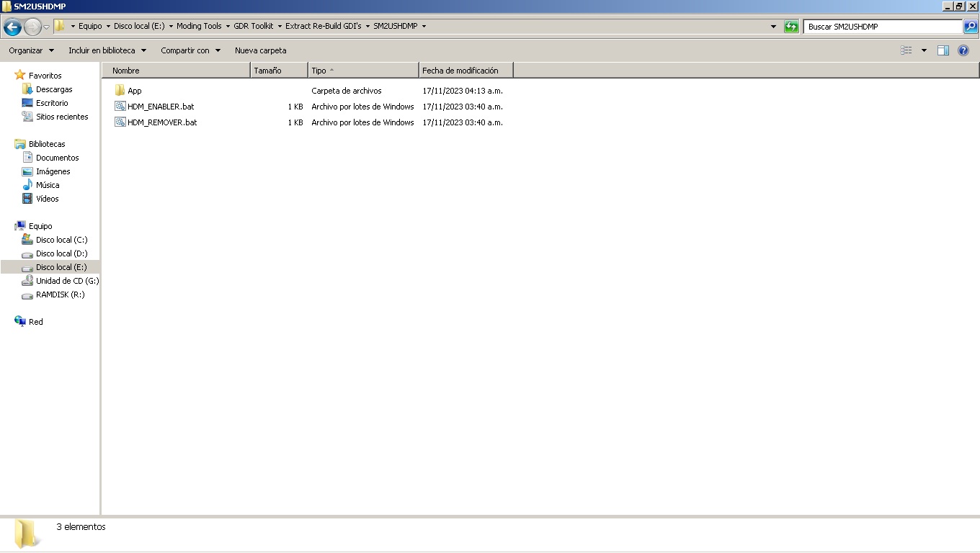Sort by the Tipo column header
This screenshot has height=553, width=980.
pos(363,71)
